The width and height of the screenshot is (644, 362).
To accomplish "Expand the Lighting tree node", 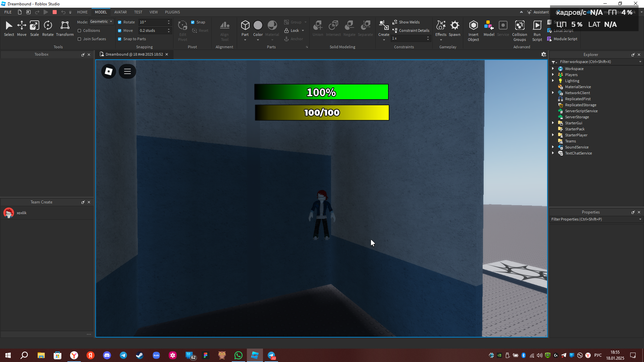I will (553, 81).
